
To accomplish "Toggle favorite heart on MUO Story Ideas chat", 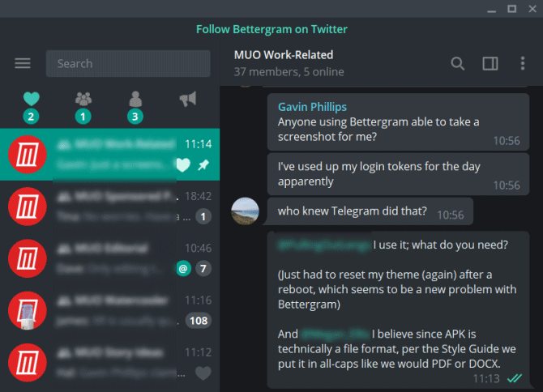I will (x=203, y=373).
